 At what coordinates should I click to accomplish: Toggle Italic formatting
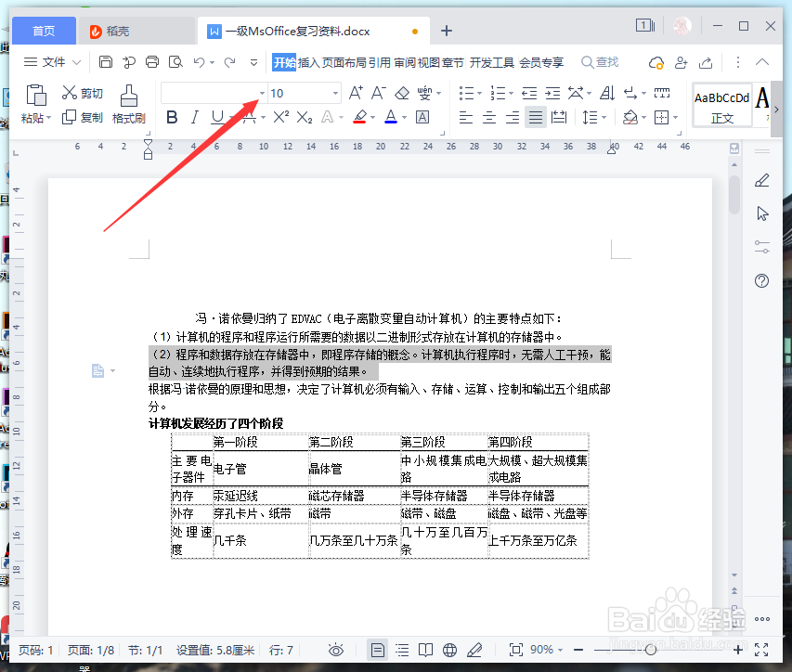(x=194, y=118)
